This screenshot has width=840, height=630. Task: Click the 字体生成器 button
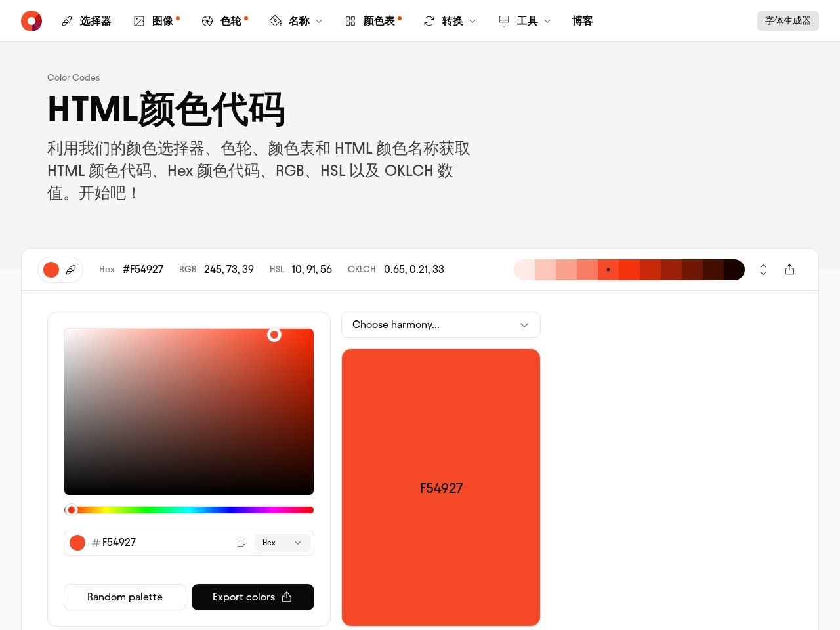click(788, 21)
